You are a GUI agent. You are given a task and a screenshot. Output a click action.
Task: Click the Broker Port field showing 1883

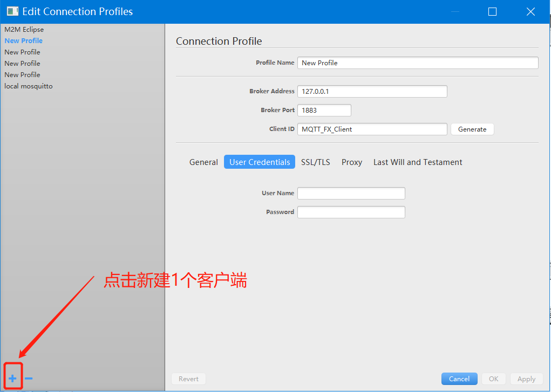tap(324, 111)
